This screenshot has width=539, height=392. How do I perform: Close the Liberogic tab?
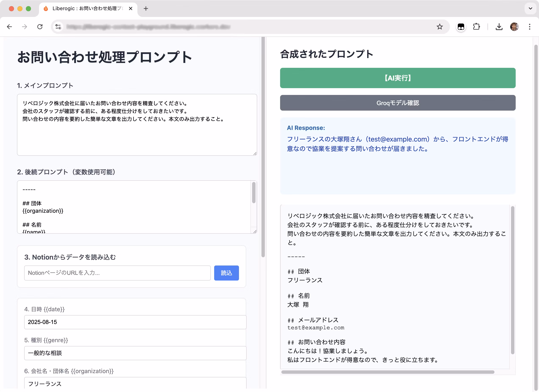click(130, 8)
